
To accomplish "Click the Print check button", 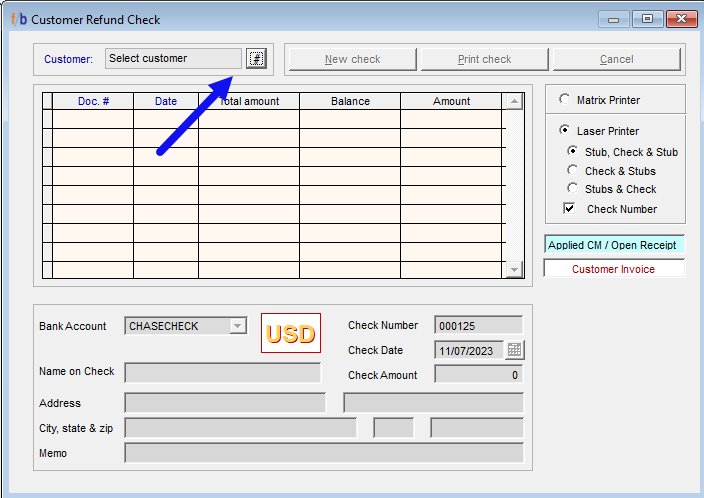I will coord(484,59).
